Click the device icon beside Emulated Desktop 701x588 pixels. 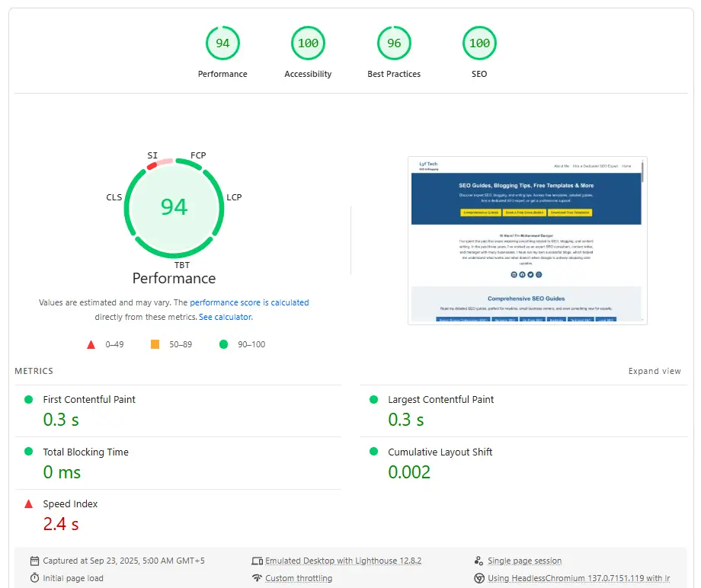coord(257,561)
